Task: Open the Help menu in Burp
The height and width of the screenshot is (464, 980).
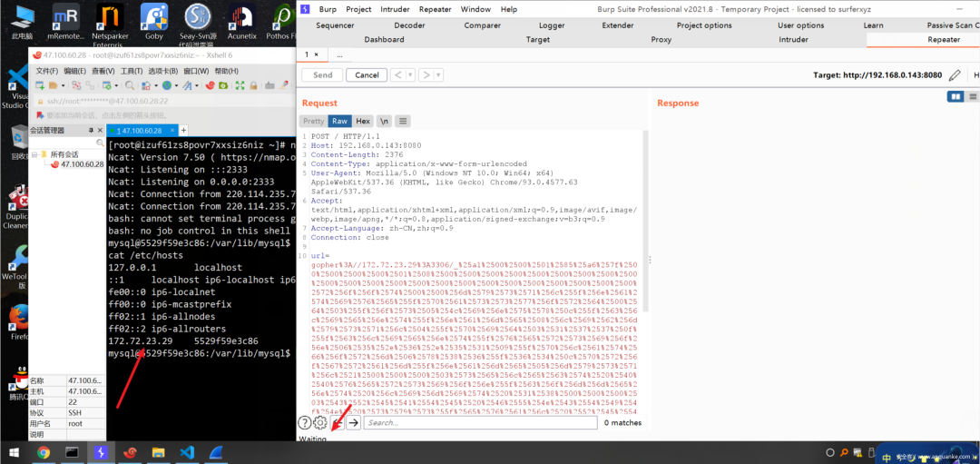Action: point(509,9)
